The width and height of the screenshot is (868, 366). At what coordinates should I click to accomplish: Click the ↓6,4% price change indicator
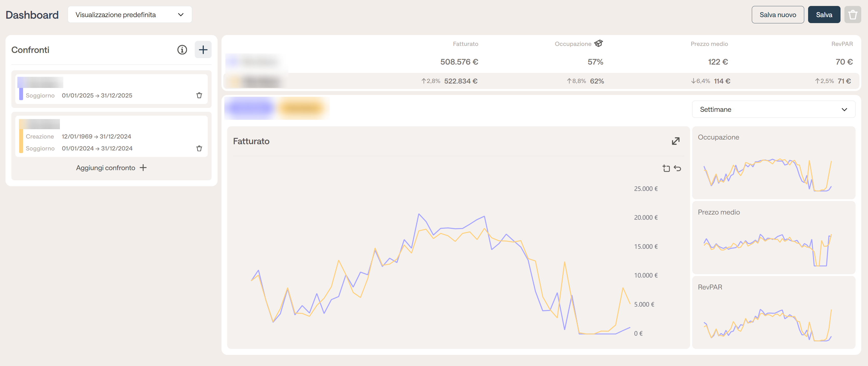tap(700, 81)
